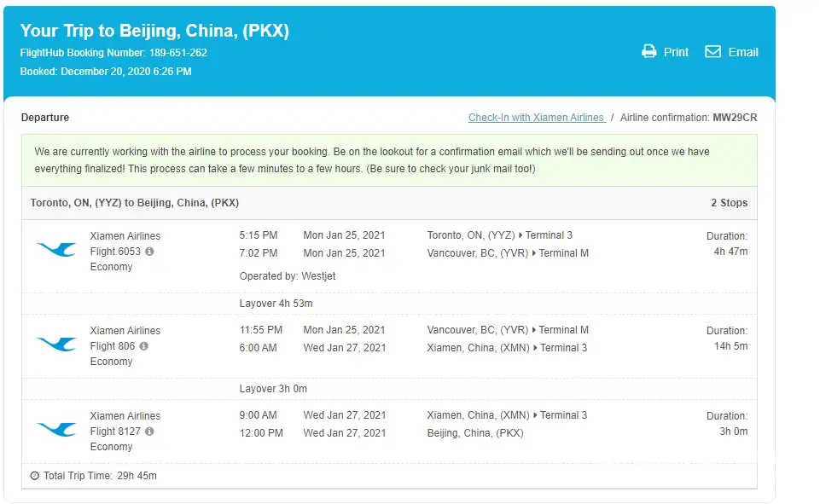Click the Email envelope icon
This screenshot has height=504, width=820.
(712, 51)
